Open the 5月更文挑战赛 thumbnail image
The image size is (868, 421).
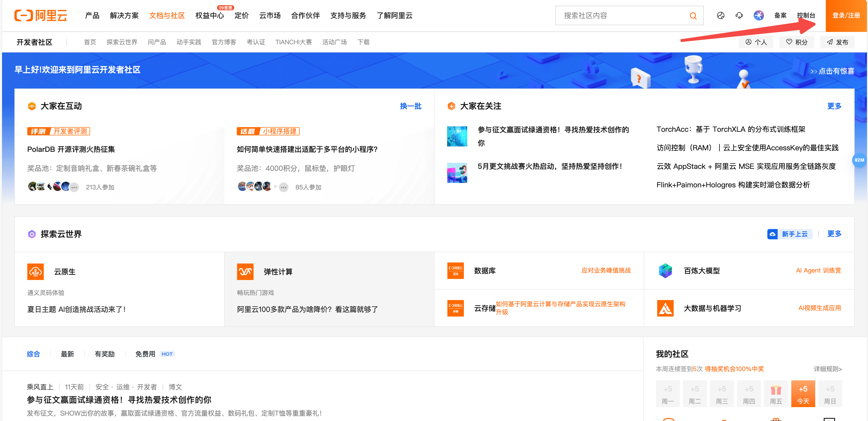(457, 173)
